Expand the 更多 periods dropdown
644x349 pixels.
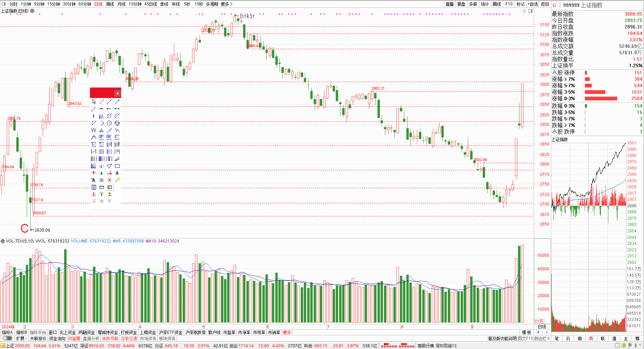226,4
